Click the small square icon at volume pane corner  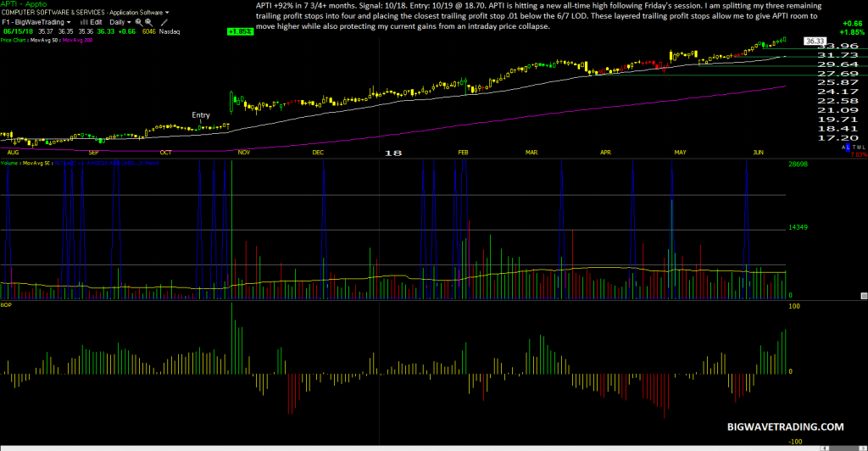[864, 296]
